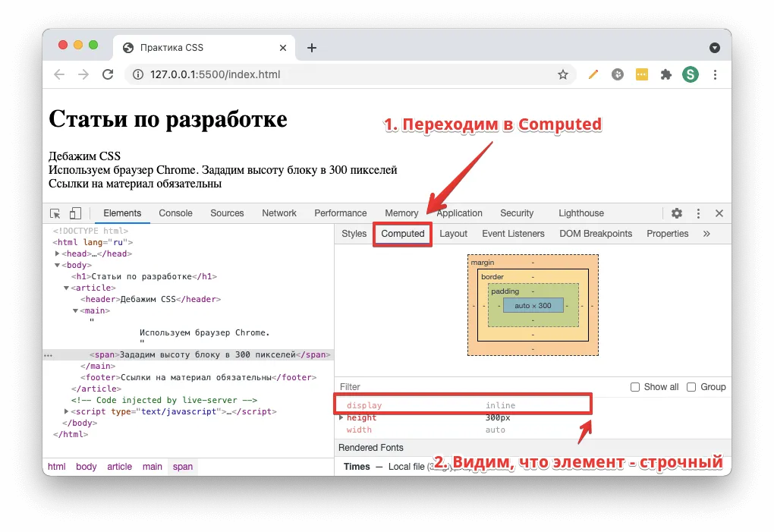Viewport: 774px width, 532px height.
Task: Click the span breadcrumb
Action: click(x=183, y=467)
